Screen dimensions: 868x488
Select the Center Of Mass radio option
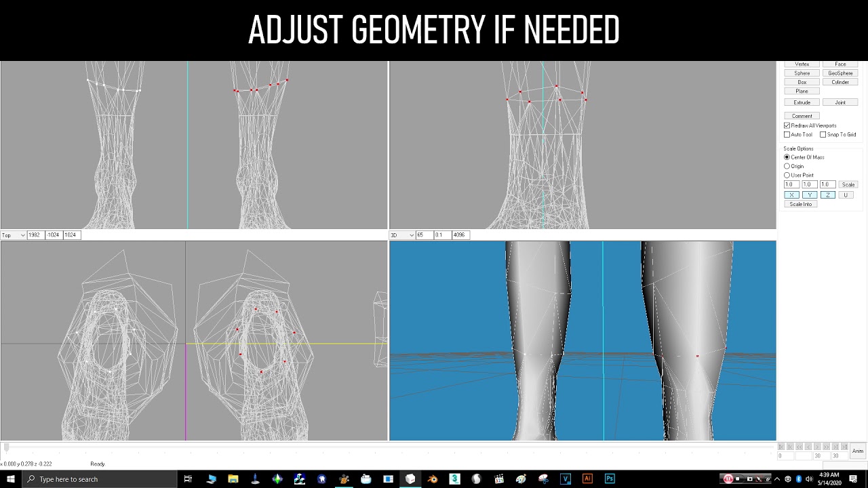pyautogui.click(x=787, y=157)
